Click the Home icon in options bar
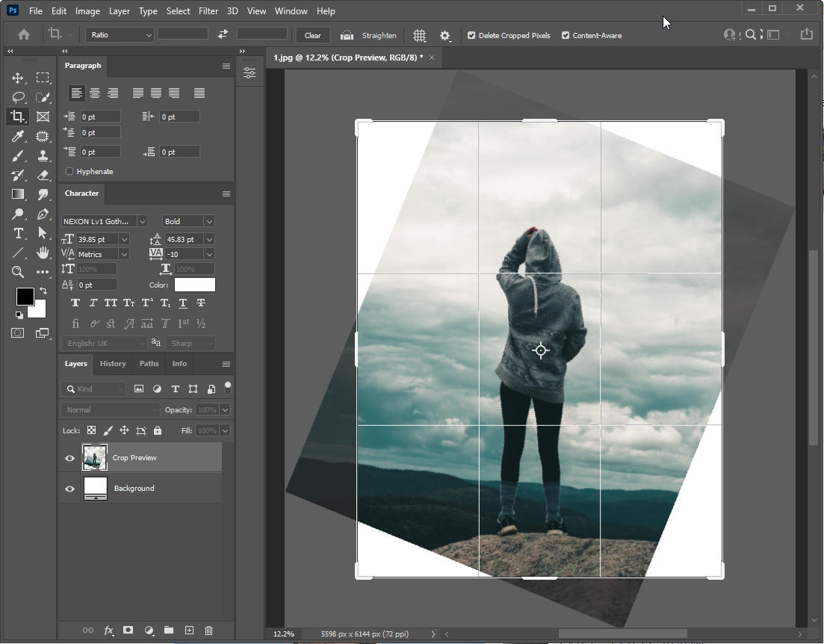This screenshot has width=824, height=644. coord(24,34)
